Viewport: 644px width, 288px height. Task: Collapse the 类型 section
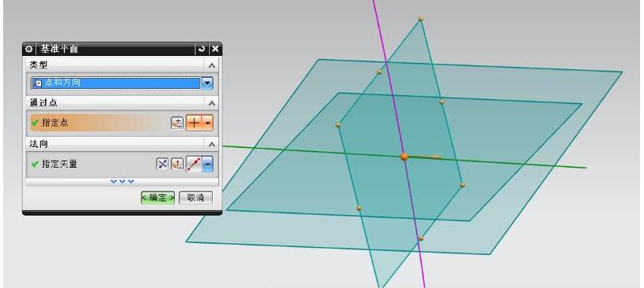[211, 65]
